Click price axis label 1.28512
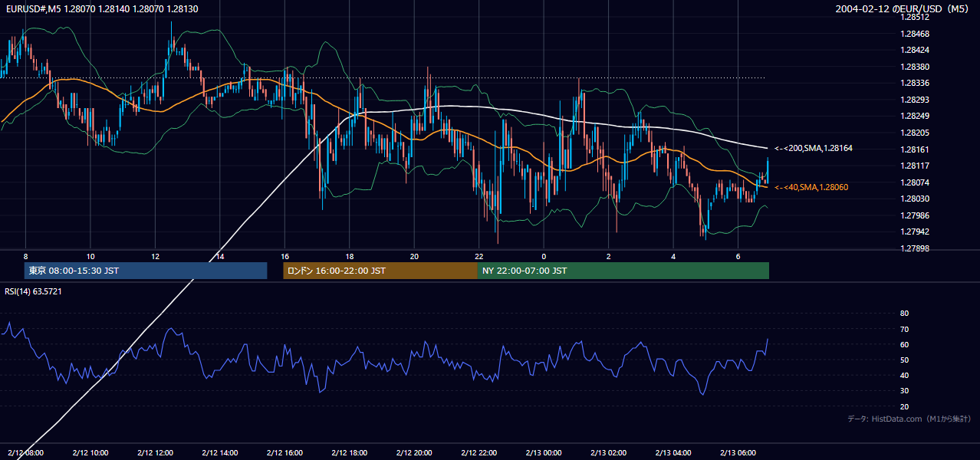Viewport: 980px width, 460px height. (x=915, y=18)
